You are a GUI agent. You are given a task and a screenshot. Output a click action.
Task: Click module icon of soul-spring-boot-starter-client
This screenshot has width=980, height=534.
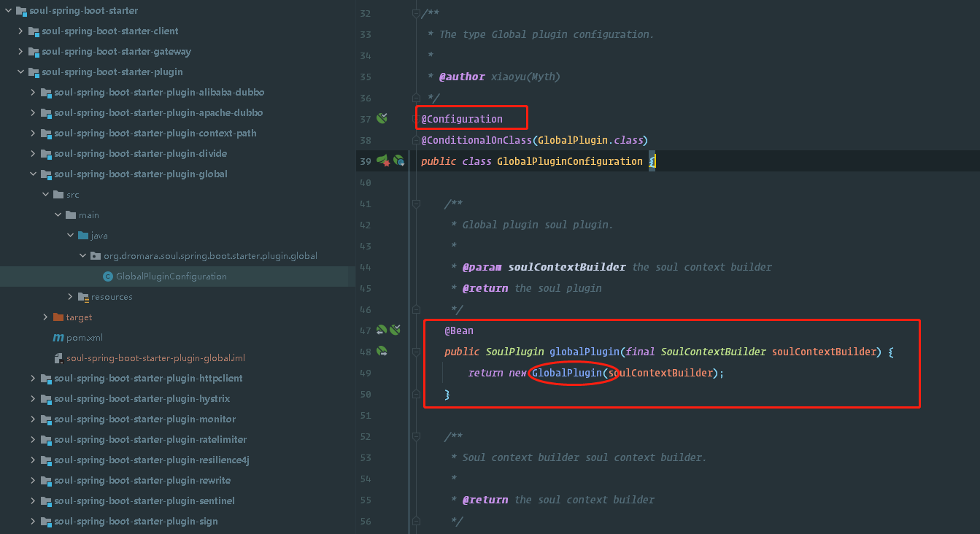[34, 31]
